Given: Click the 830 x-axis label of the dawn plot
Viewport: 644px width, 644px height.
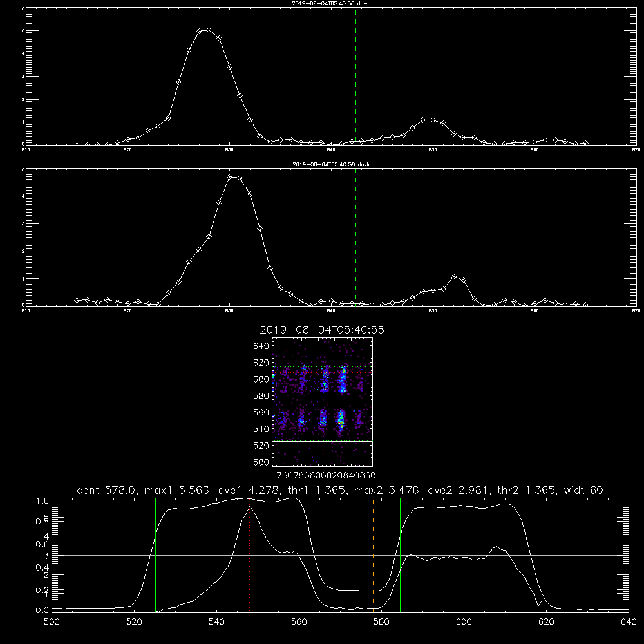Looking at the screenshot, I should (x=229, y=150).
